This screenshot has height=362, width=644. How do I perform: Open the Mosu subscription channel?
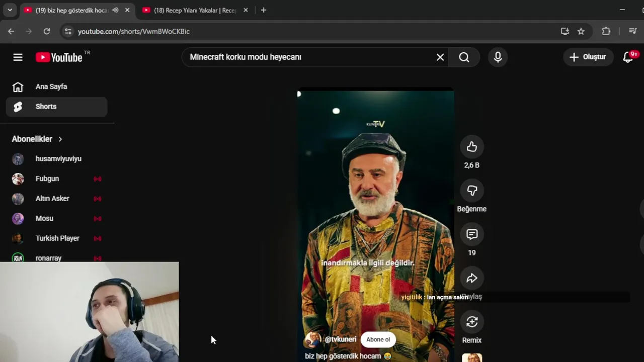pyautogui.click(x=56, y=218)
